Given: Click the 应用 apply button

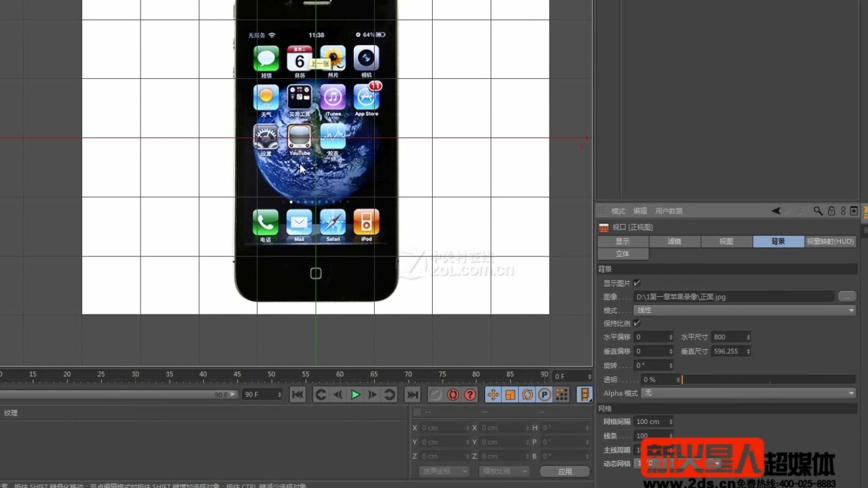Looking at the screenshot, I should pyautogui.click(x=565, y=472).
